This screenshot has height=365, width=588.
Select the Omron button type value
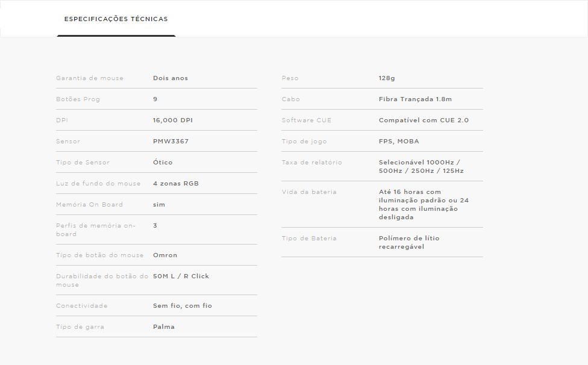165,255
